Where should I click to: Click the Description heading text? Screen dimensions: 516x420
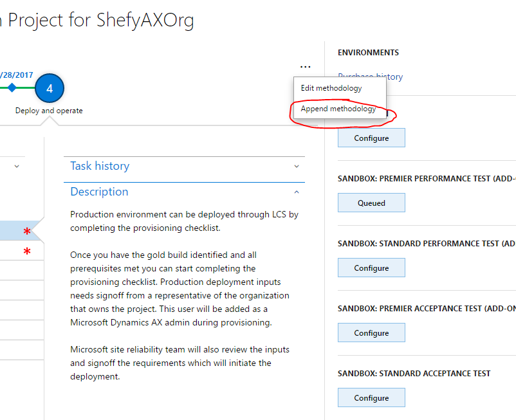point(99,192)
